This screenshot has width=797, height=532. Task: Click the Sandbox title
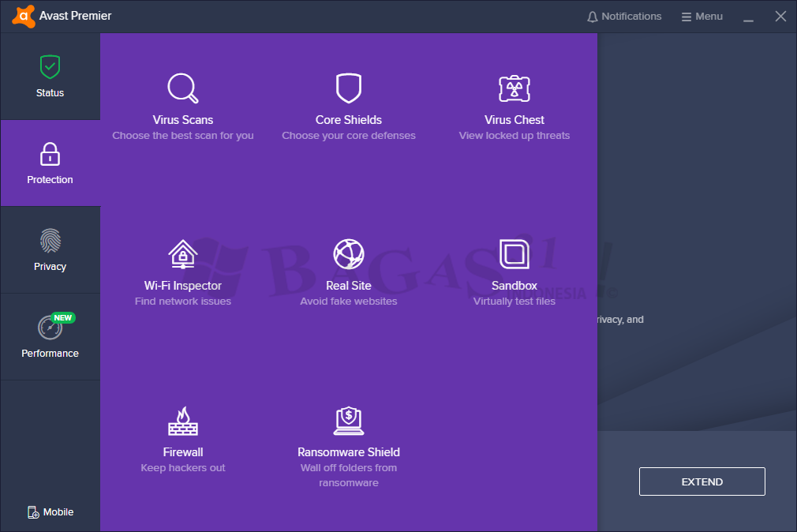[x=514, y=286]
